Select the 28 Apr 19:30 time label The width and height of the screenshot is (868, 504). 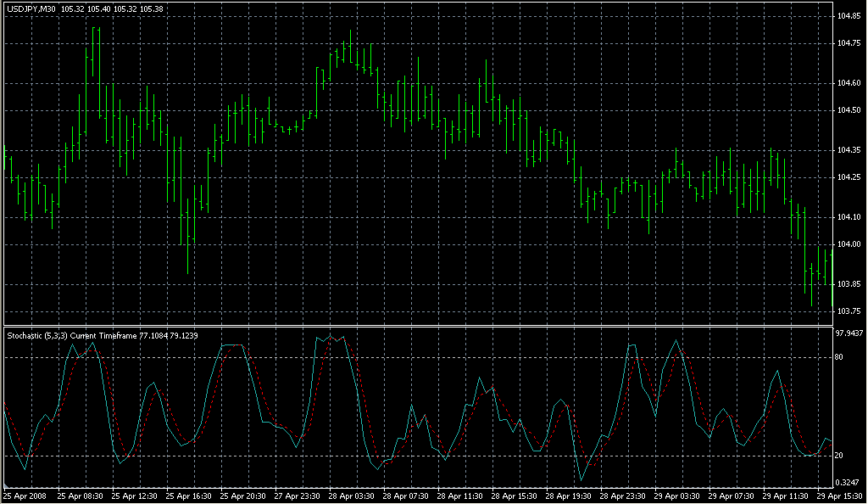pos(569,495)
